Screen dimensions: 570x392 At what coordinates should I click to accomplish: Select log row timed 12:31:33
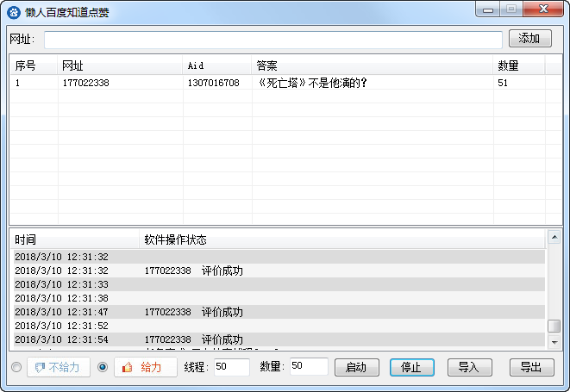pos(279,284)
